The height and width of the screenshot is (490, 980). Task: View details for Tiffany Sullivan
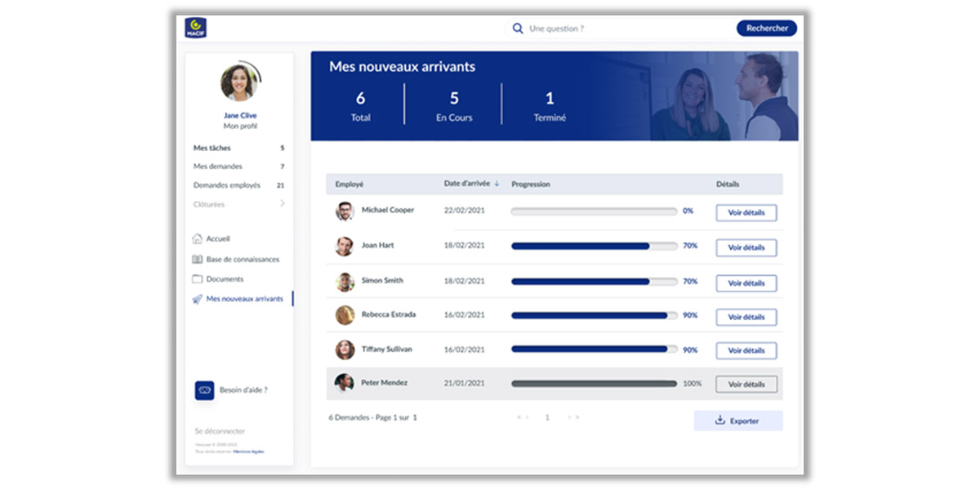tap(746, 350)
